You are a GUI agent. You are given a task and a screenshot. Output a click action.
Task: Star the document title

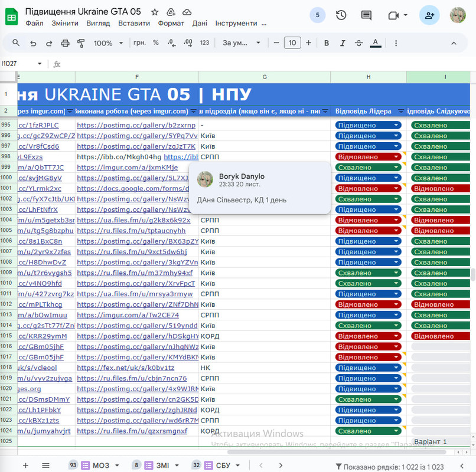[155, 12]
